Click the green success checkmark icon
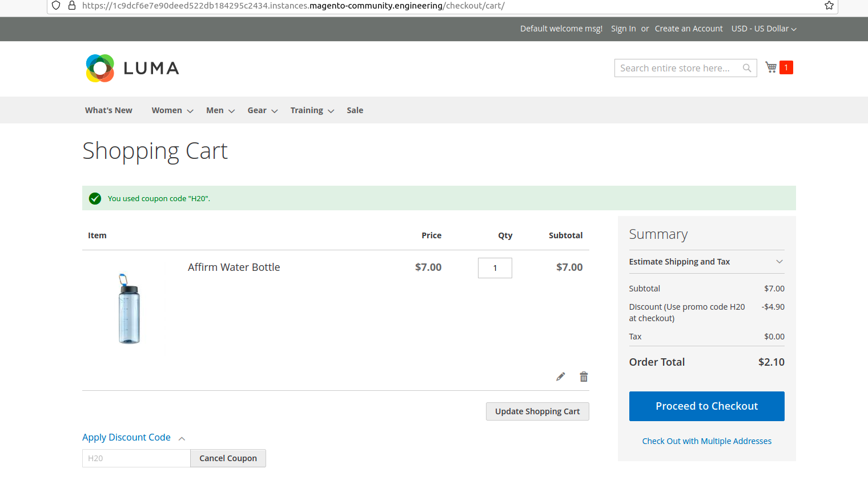 coord(95,198)
